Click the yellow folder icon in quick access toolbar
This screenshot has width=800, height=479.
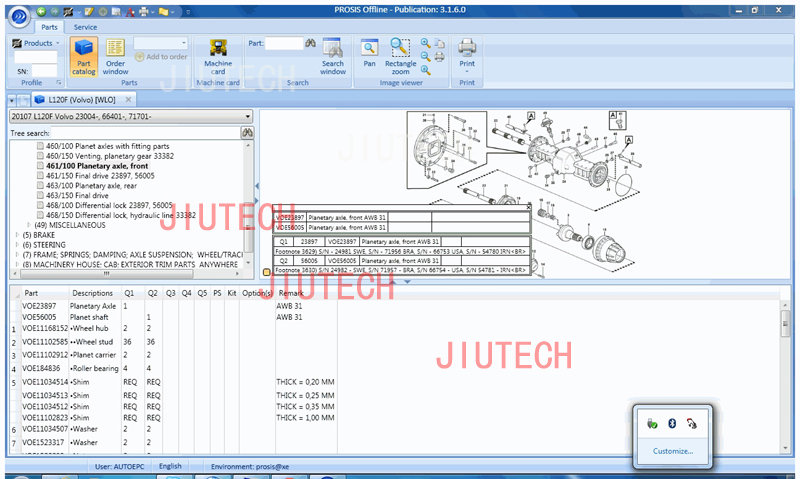(x=163, y=11)
